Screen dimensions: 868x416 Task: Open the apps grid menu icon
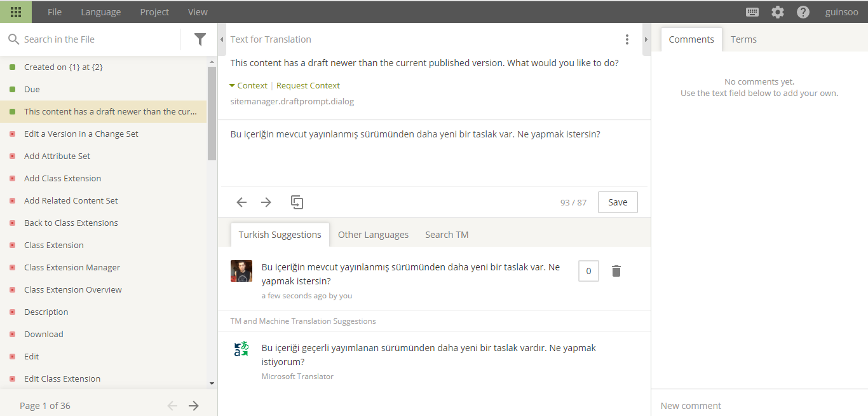(x=16, y=11)
